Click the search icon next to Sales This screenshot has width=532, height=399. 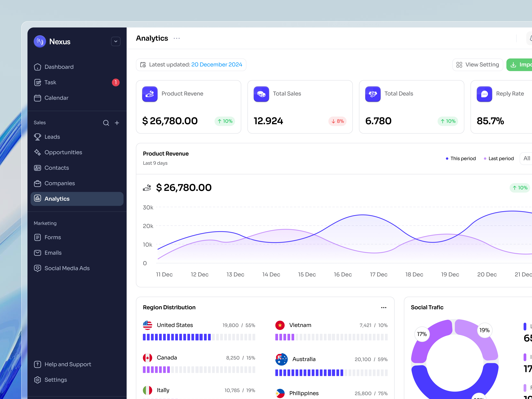pyautogui.click(x=106, y=123)
